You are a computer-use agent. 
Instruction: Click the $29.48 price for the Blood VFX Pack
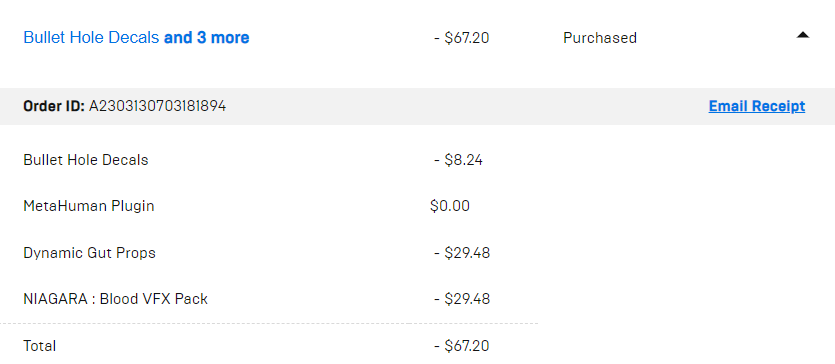[462, 299]
